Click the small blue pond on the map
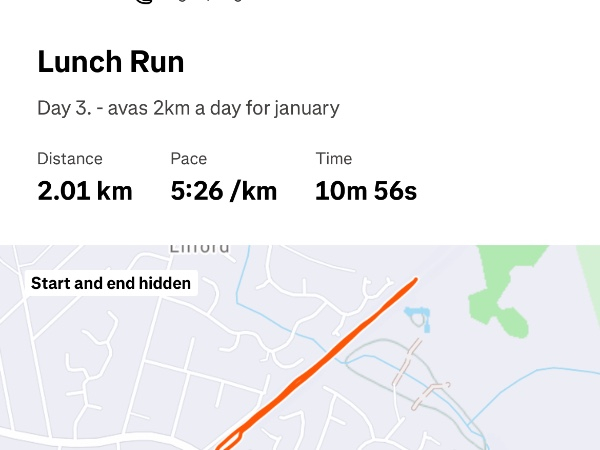Screen dimensions: 600x450 [416, 317]
